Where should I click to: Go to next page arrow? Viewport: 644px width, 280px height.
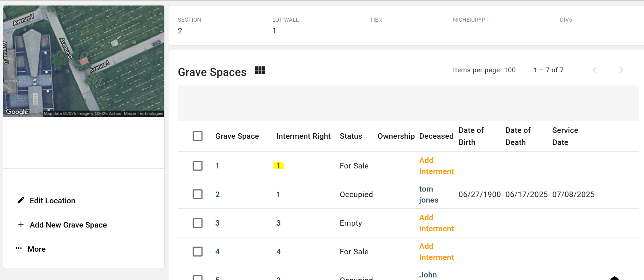(x=621, y=70)
